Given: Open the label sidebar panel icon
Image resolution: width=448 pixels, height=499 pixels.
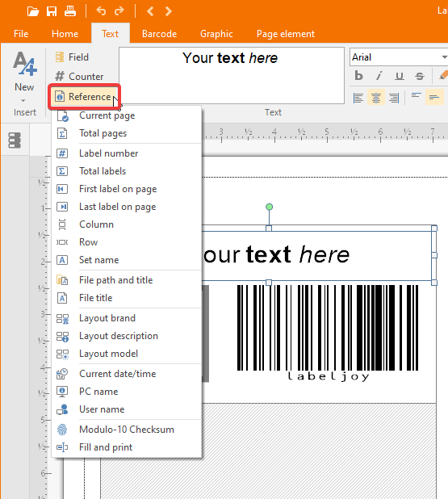Looking at the screenshot, I should [15, 140].
